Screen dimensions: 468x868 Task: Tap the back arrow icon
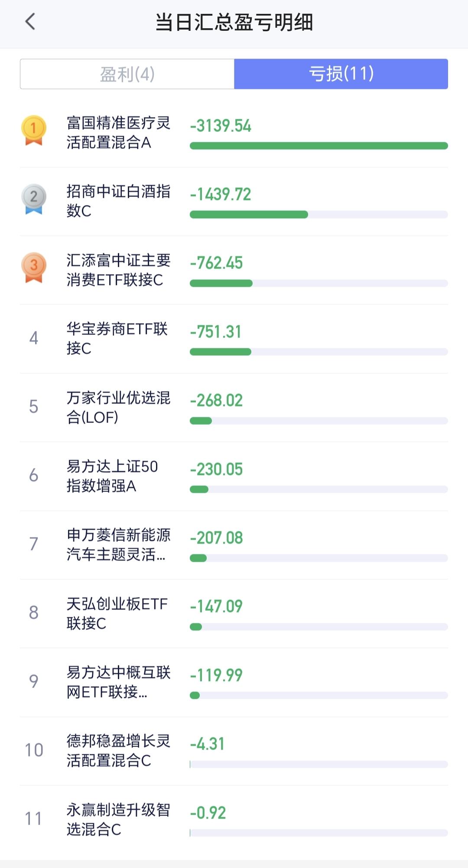[30, 22]
